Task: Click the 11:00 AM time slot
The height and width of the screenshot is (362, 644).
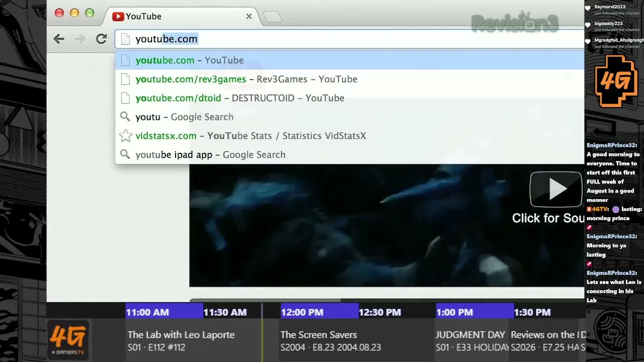Action: point(165,312)
